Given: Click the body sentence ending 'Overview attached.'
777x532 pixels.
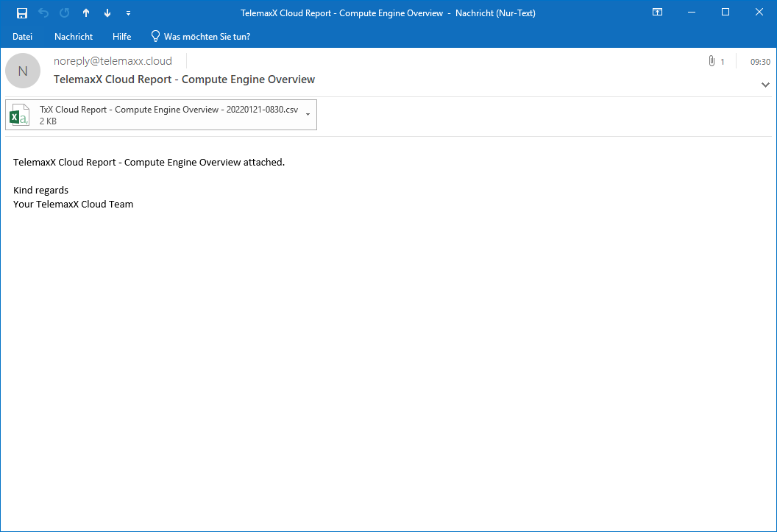Looking at the screenshot, I should tap(149, 163).
